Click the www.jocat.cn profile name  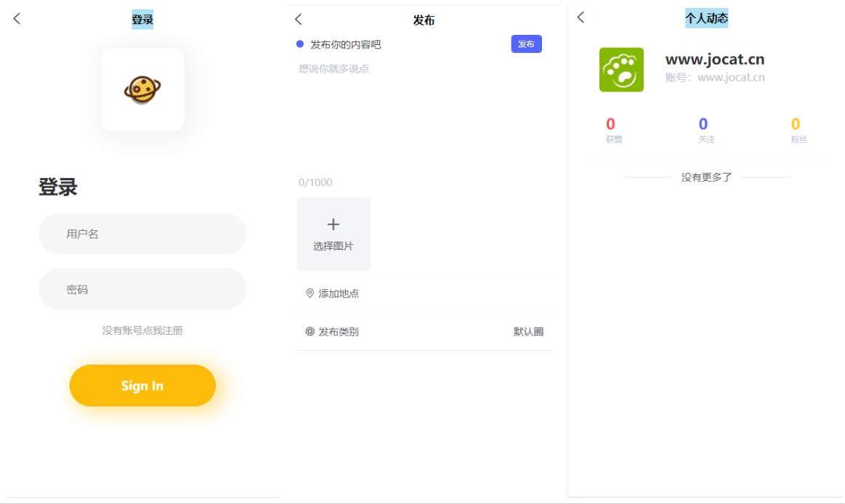[715, 60]
